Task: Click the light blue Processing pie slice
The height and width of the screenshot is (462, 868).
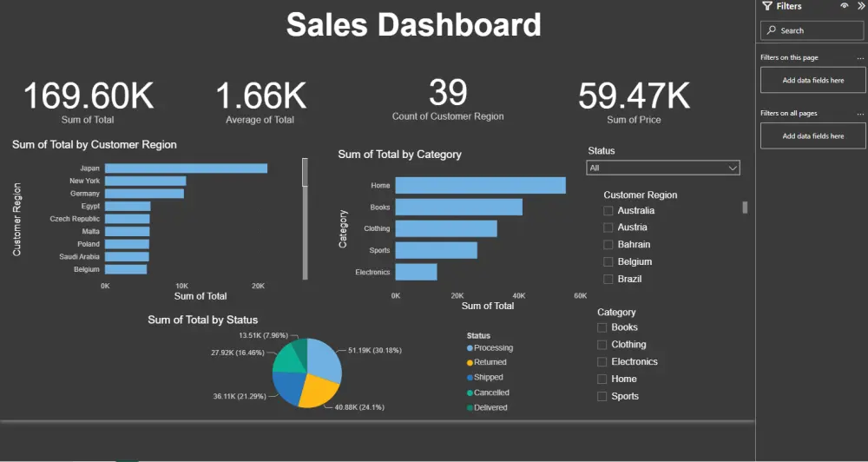Action: point(325,359)
